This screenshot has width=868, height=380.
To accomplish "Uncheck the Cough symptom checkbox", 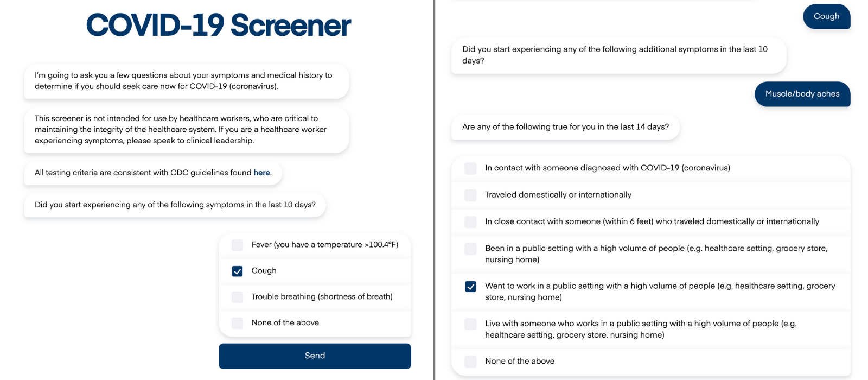I will [237, 271].
